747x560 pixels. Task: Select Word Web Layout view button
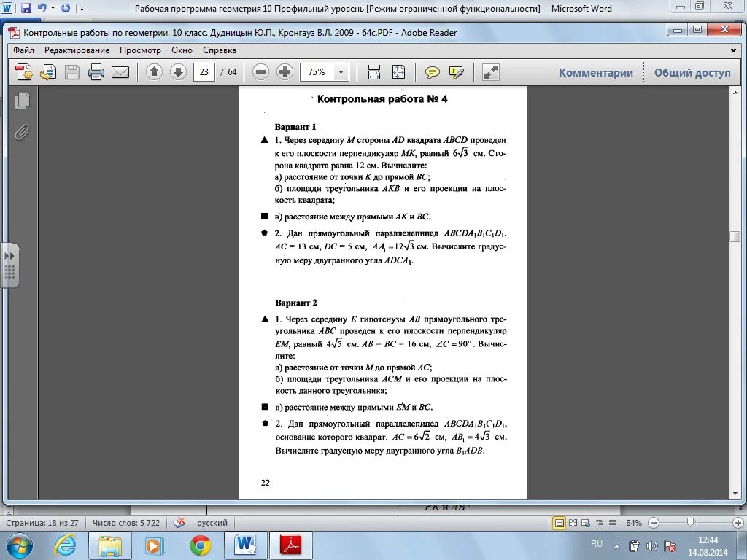pyautogui.click(x=587, y=523)
